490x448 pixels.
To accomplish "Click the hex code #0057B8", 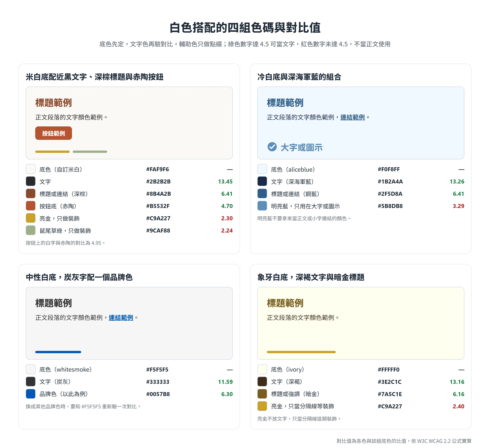I will click(158, 394).
